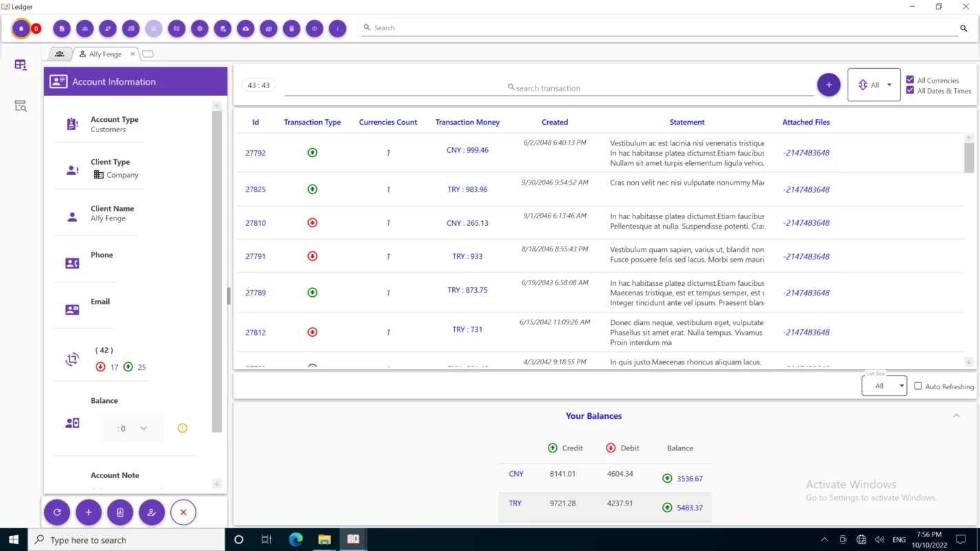
Task: Click the notification bell icon
Action: 21,29
